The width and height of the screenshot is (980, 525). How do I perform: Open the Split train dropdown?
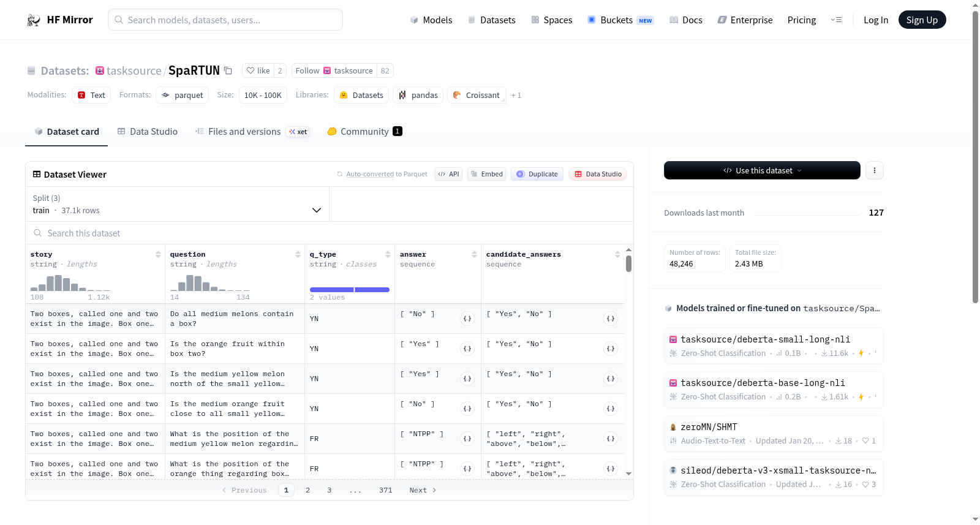(177, 204)
